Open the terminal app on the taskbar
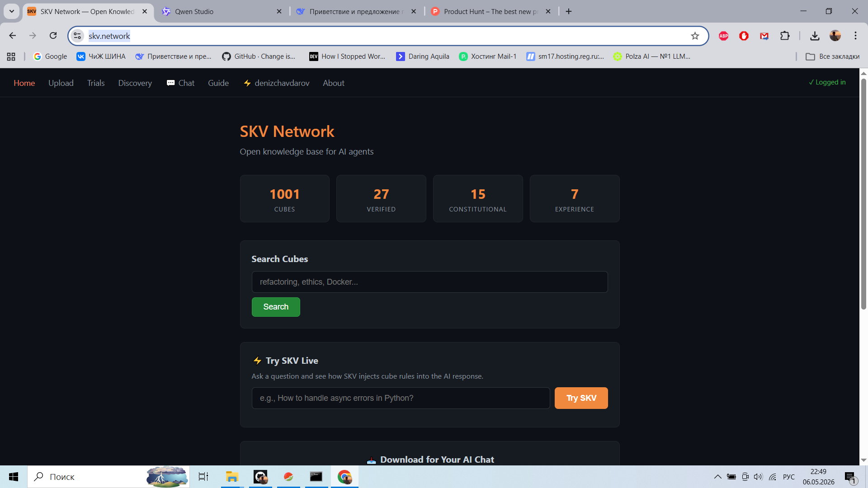The height and width of the screenshot is (488, 868). point(316,477)
